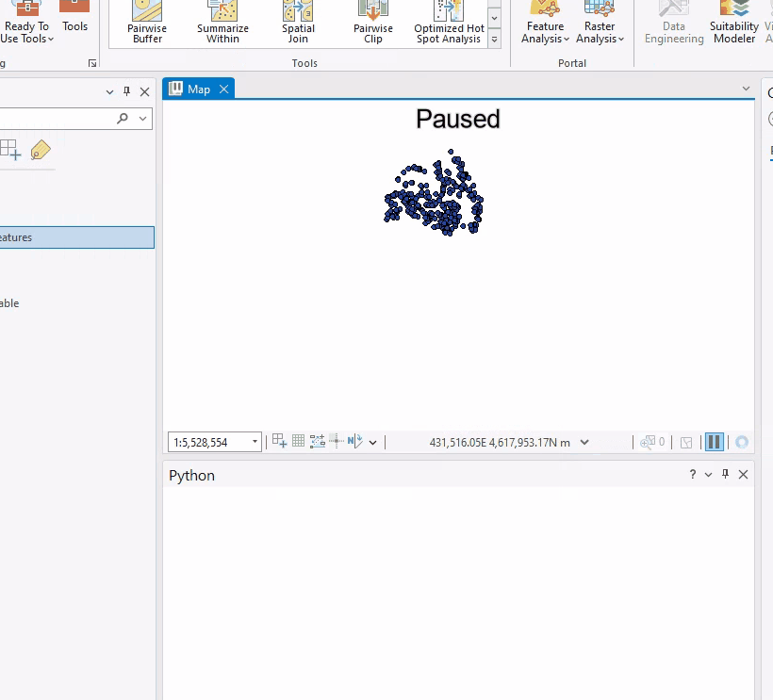Unpin the Python panel
The height and width of the screenshot is (700, 773).
click(x=725, y=474)
